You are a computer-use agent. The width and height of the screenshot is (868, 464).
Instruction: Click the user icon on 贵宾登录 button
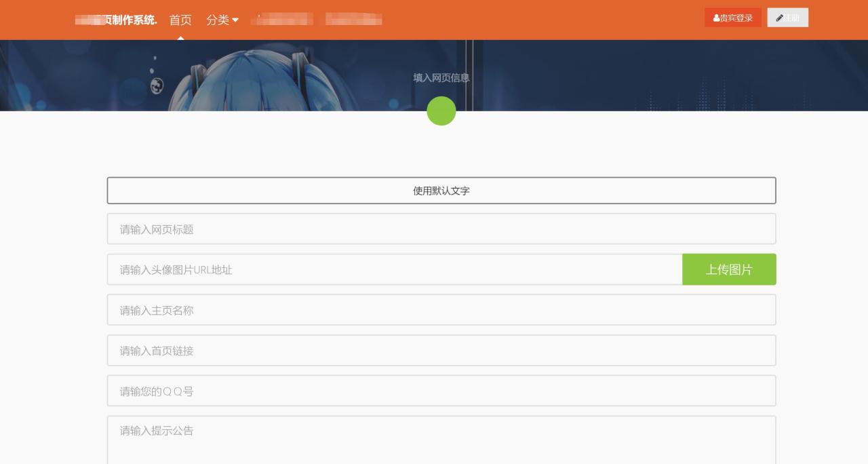tap(715, 17)
